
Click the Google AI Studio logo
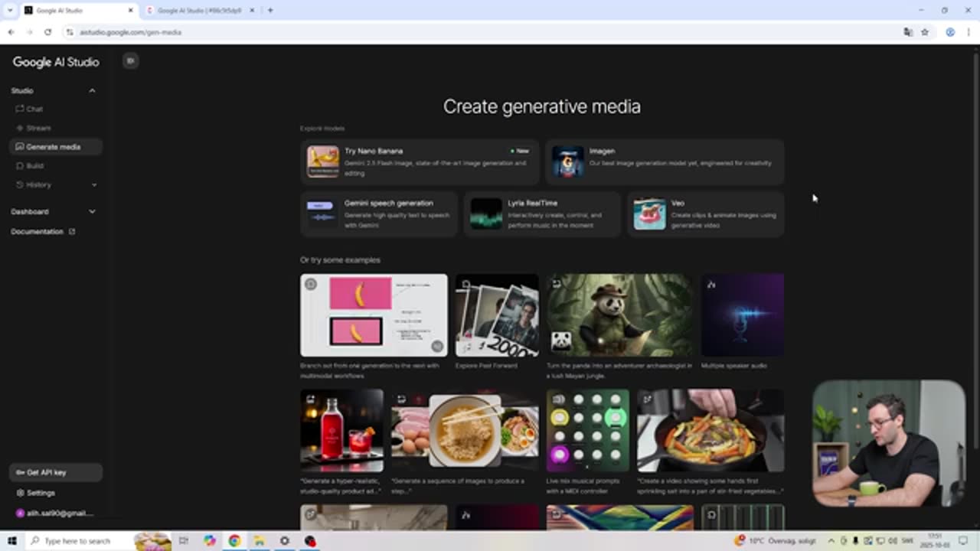56,63
